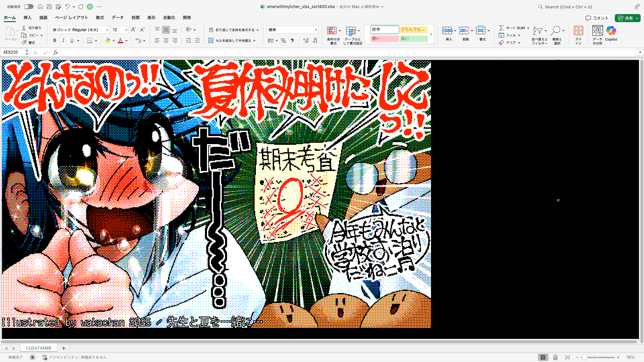This screenshot has height=362, width=644.
Task: Select the 悪い cell style
Action: (x=384, y=39)
